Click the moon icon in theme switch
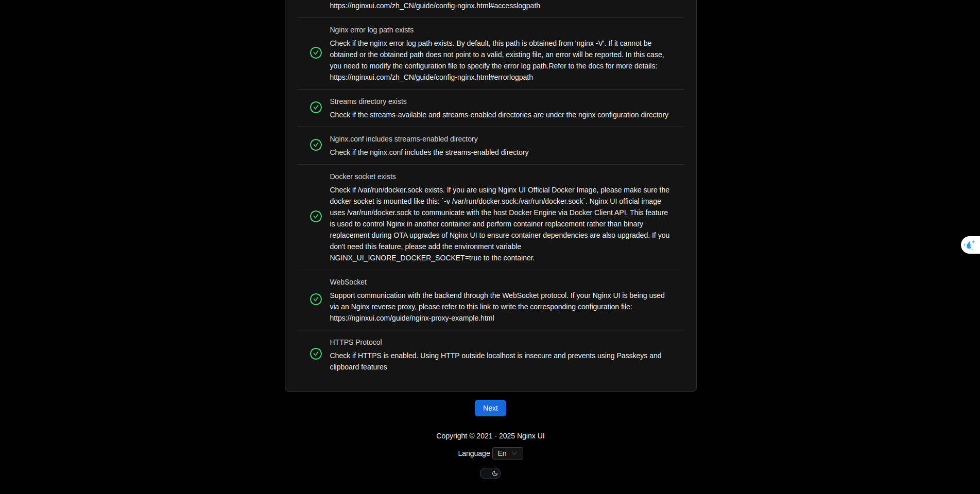The image size is (980, 494). tap(495, 473)
